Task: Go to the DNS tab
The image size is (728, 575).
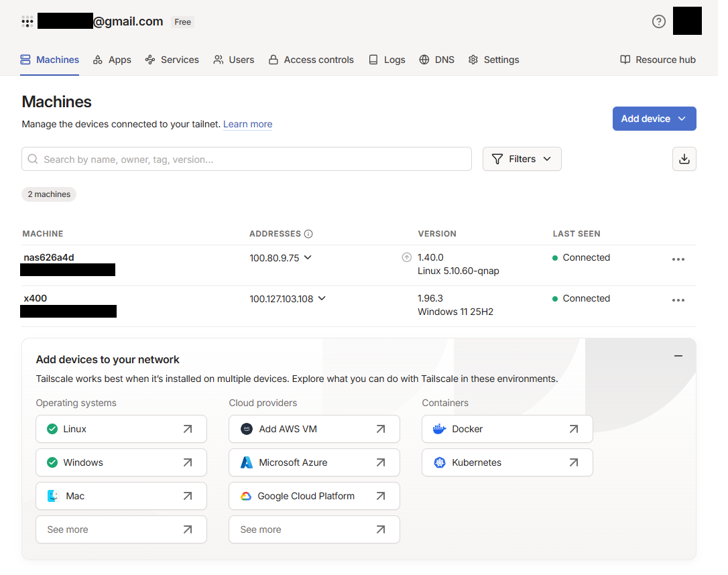Action: pyautogui.click(x=436, y=60)
